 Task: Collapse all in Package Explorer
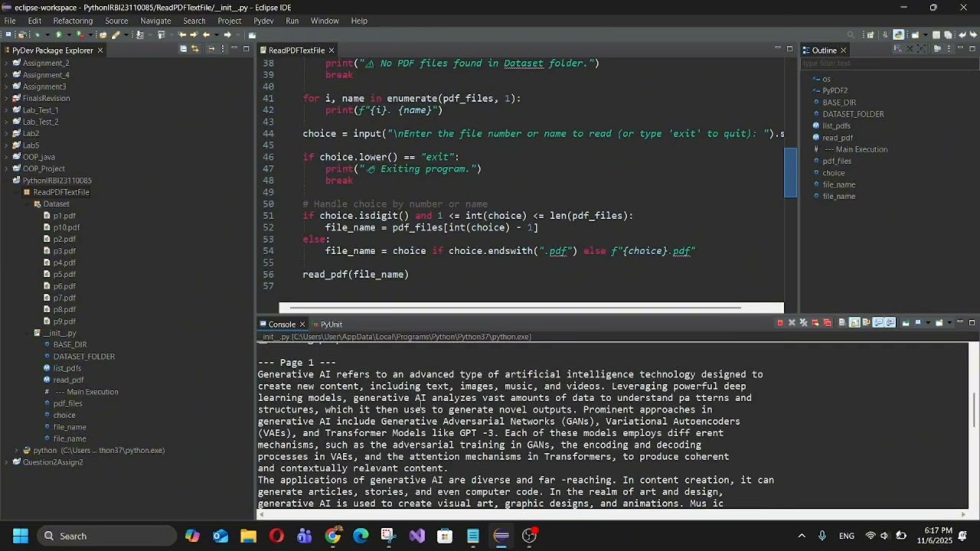coord(183,49)
